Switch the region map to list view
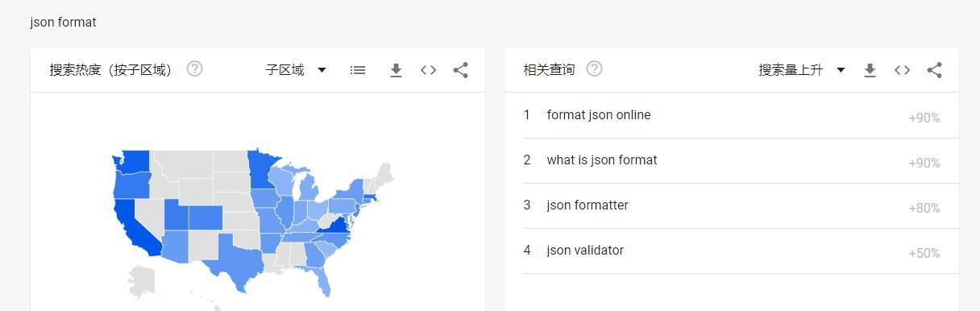Image resolution: width=980 pixels, height=311 pixels. pos(358,70)
